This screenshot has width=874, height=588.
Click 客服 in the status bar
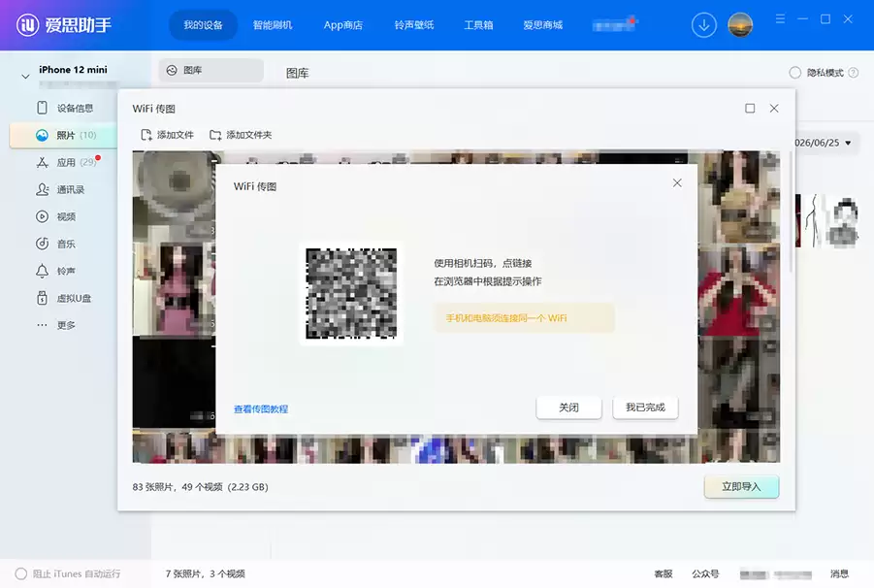point(664,573)
